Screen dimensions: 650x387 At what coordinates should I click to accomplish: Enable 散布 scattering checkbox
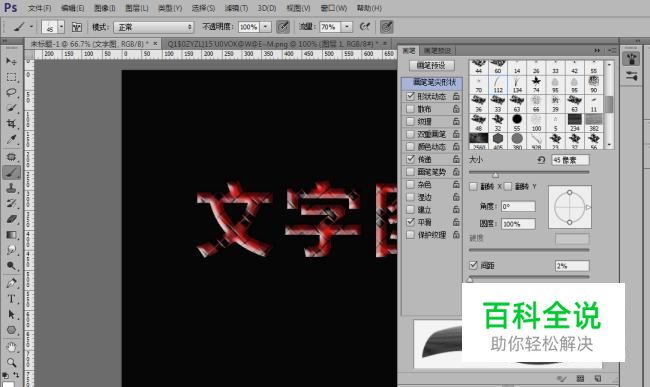pyautogui.click(x=410, y=109)
